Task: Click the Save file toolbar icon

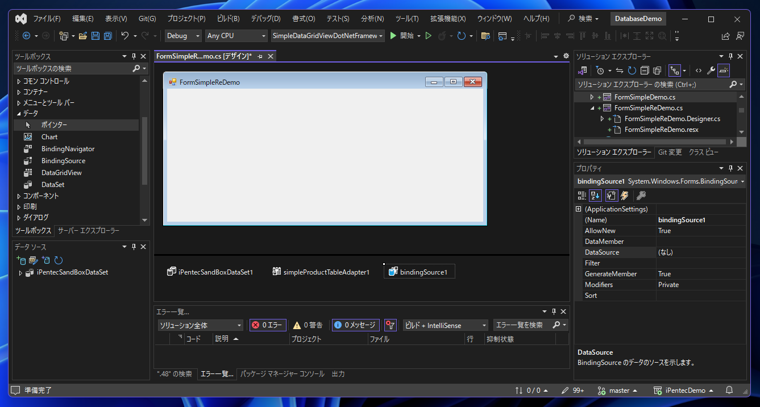Action: (95, 36)
